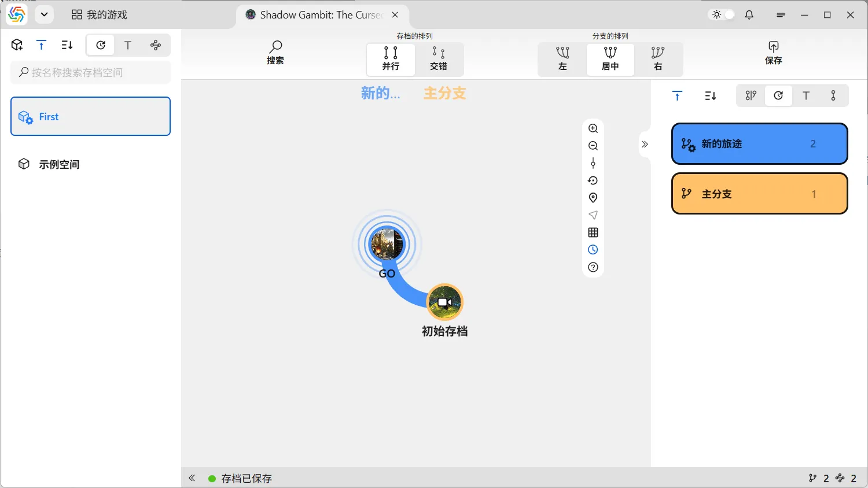Collapse the right branch panel with chevron
Image resolution: width=868 pixels, height=488 pixels.
coord(645,144)
